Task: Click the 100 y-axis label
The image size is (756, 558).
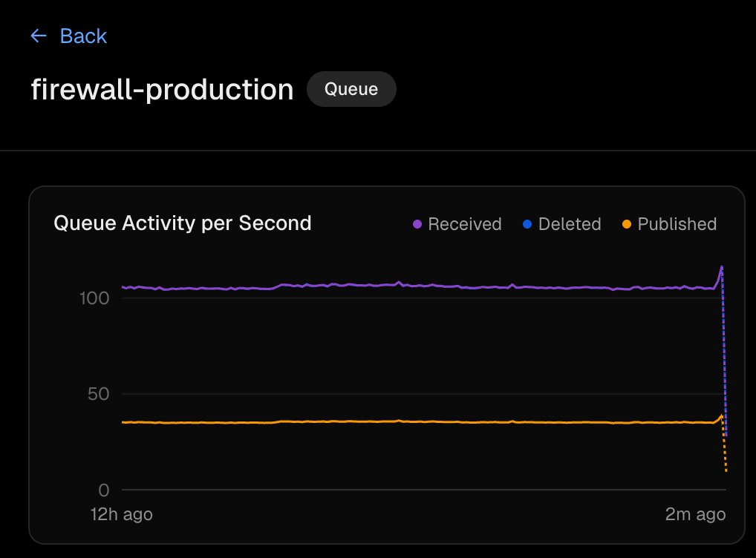Action: (94, 298)
